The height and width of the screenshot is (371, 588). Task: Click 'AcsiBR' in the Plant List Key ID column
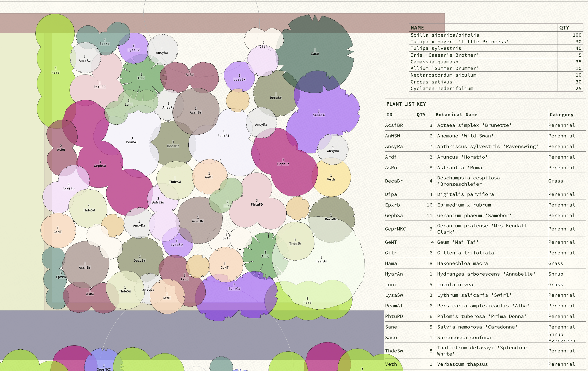[394, 125]
